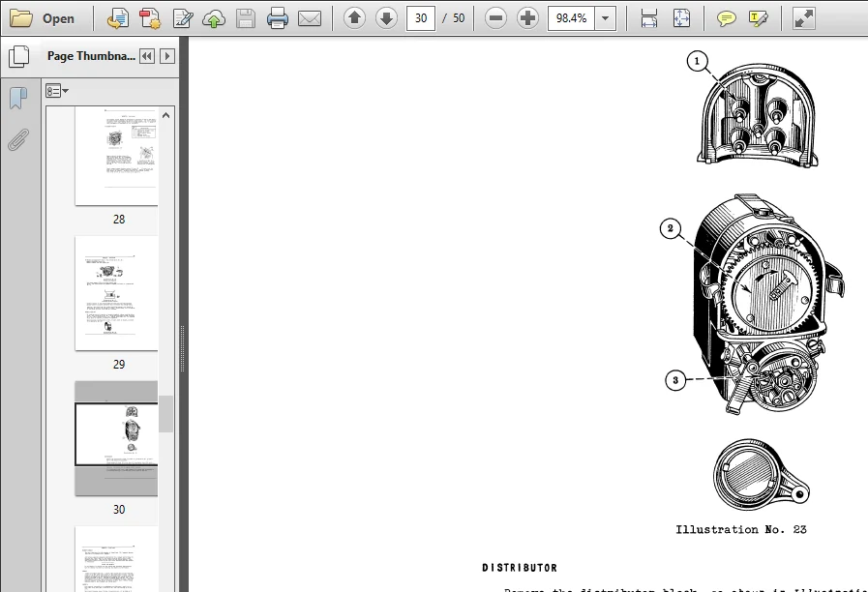Click the upload to cloud icon
Viewport: 868px width, 592px height.
(214, 18)
